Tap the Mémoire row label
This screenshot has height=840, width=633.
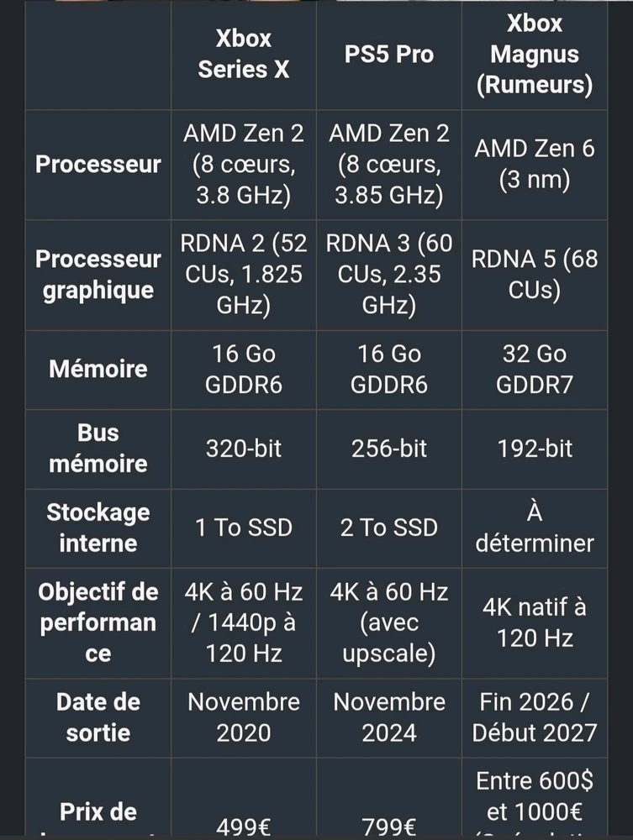98,370
